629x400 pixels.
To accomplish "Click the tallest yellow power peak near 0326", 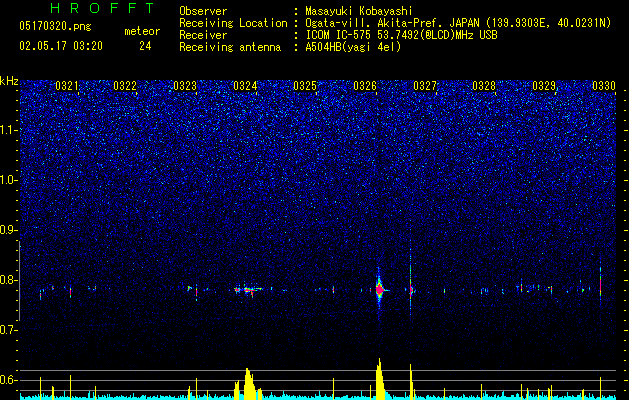I will 379,378.
